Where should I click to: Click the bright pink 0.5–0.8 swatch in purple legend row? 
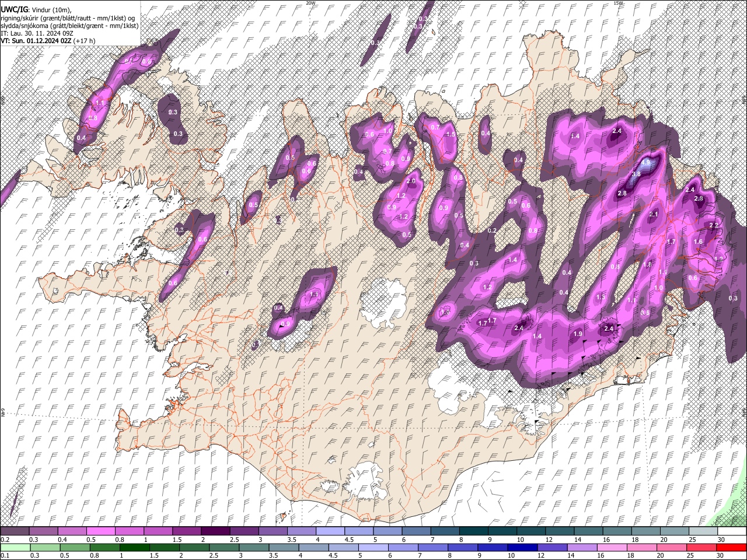pyautogui.click(x=100, y=531)
